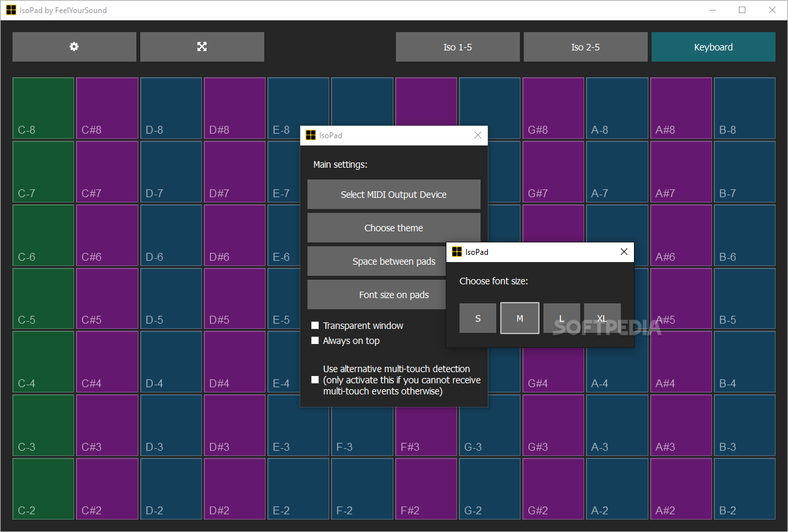Switch to the Iso 2-5 layout
This screenshot has width=788, height=532.
coord(585,47)
